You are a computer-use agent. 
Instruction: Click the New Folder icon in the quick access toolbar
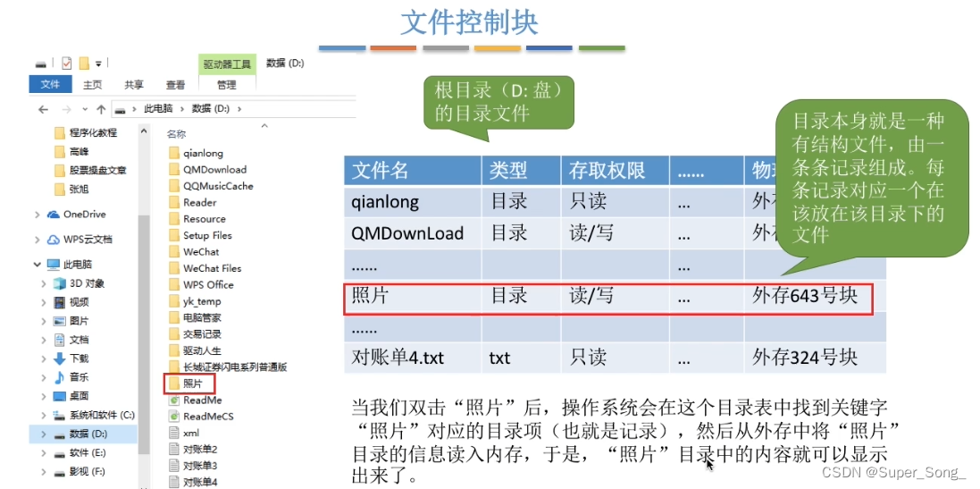coord(84,63)
